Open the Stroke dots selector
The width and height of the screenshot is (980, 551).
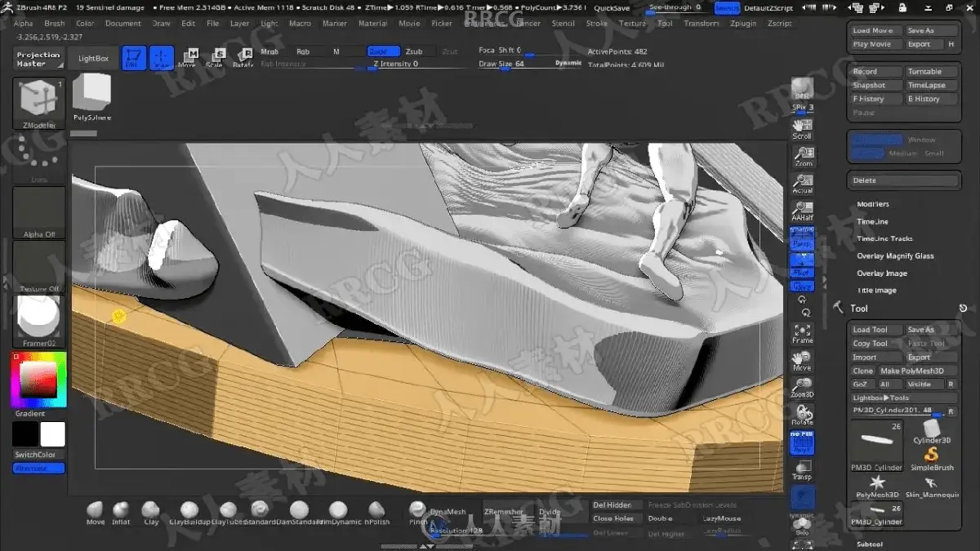[39, 158]
